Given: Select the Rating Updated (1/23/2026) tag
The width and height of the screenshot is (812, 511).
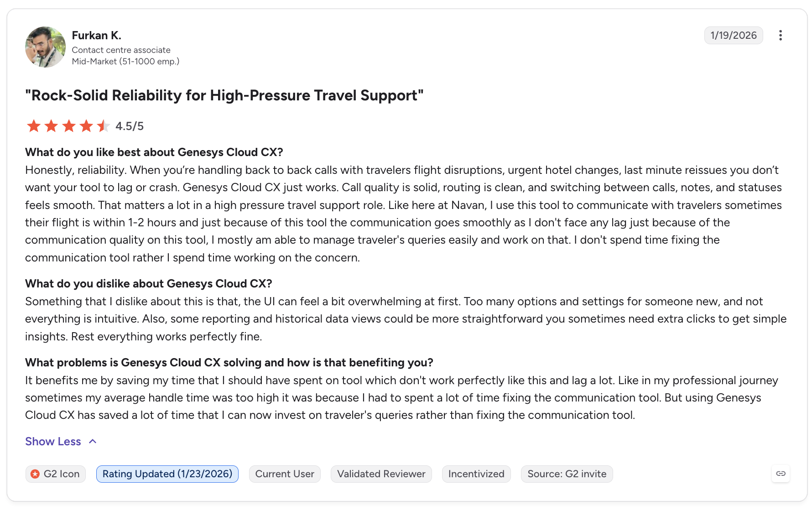Looking at the screenshot, I should click(167, 474).
